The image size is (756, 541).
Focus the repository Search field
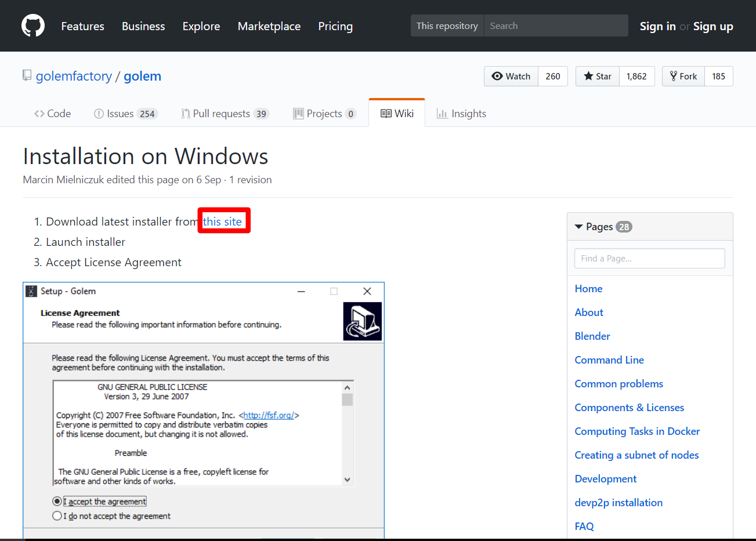(x=556, y=26)
